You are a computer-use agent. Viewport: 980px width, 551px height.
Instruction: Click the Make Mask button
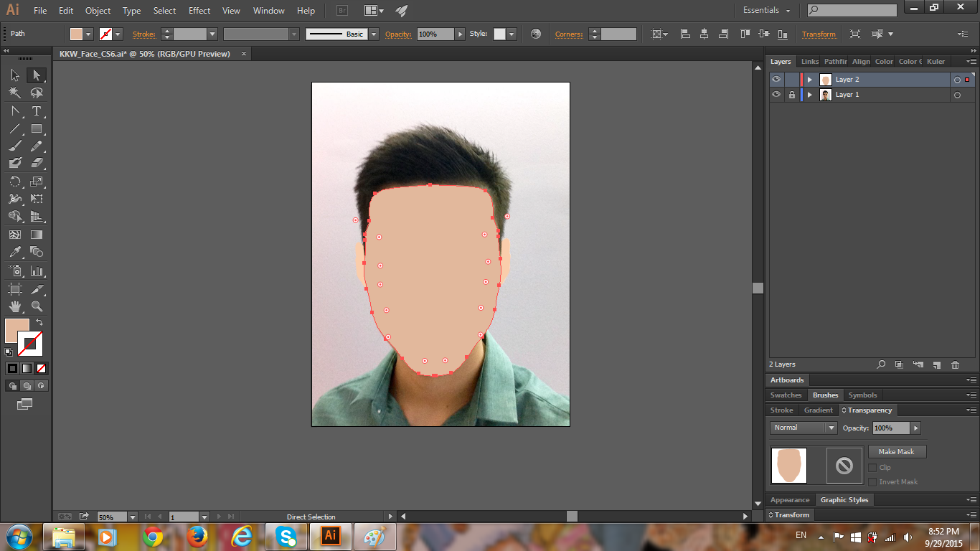(897, 452)
